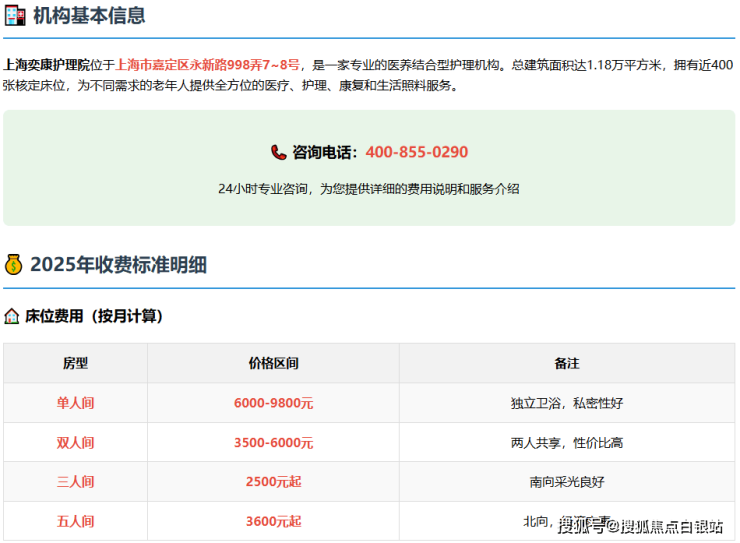Select the red address 上海市嘉定区永新路998弄7~8号
The image size is (740, 543).
click(208, 64)
